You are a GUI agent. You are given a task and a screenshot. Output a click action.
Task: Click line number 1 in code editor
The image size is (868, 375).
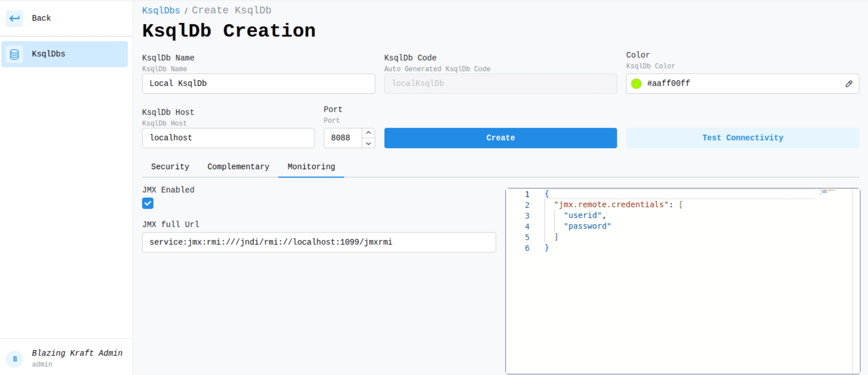[527, 194]
